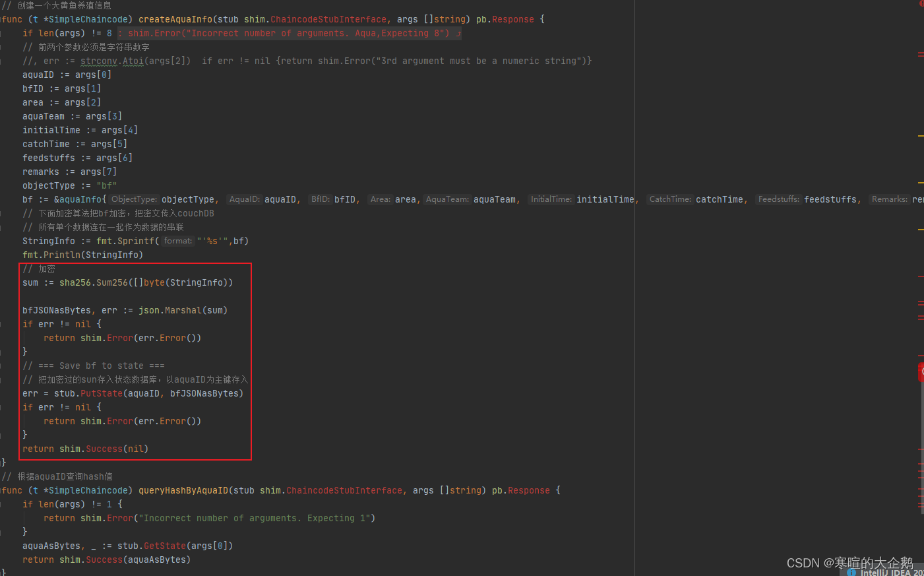Expand the folded shim.Error "Aqua,Expecting 8" block

(x=290, y=33)
